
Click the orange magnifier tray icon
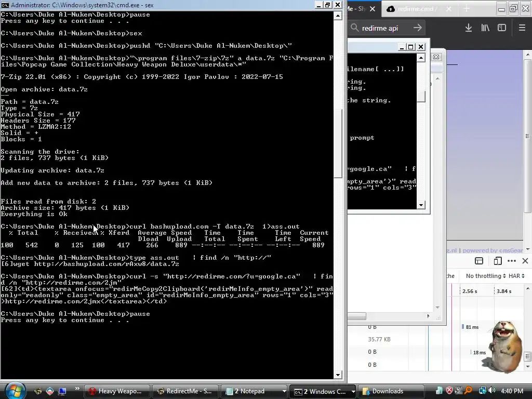point(468,391)
